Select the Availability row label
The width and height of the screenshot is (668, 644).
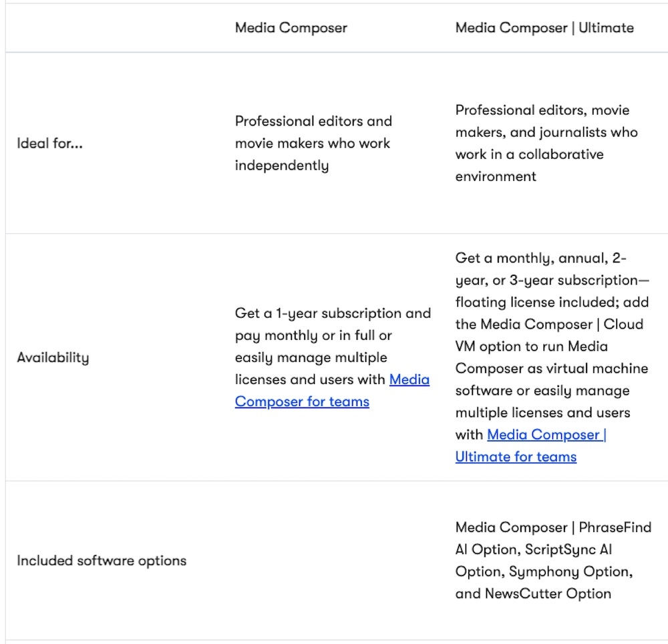click(53, 357)
